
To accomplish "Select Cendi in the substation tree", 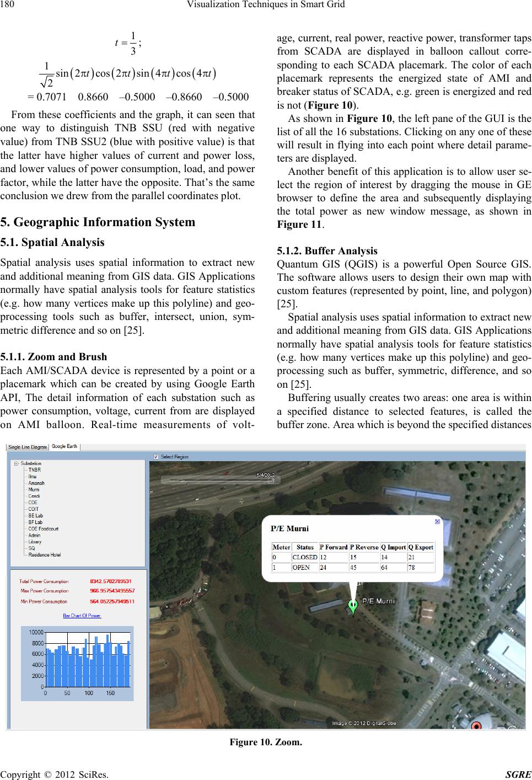I will point(34,495).
